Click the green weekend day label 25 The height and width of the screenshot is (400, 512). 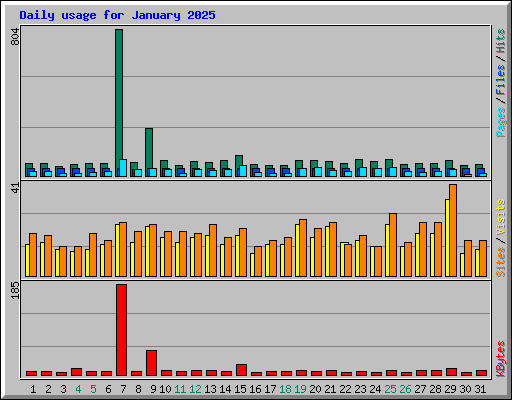point(390,389)
